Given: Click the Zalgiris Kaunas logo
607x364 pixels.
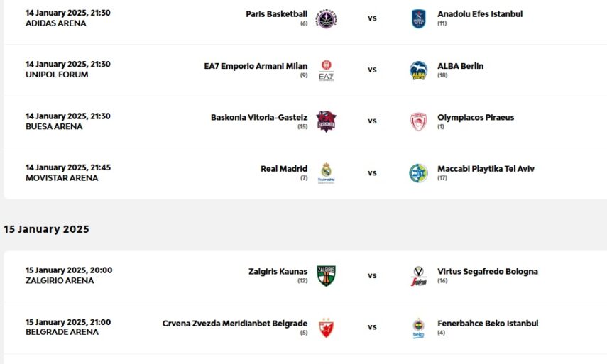Looking at the screenshot, I should click(x=326, y=276).
